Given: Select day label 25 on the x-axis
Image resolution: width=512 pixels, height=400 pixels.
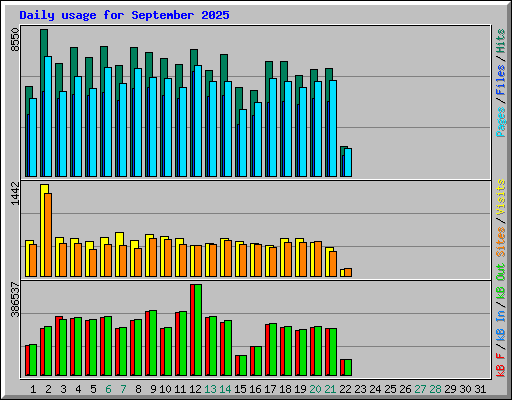Looking at the screenshot, I should click(x=390, y=389).
